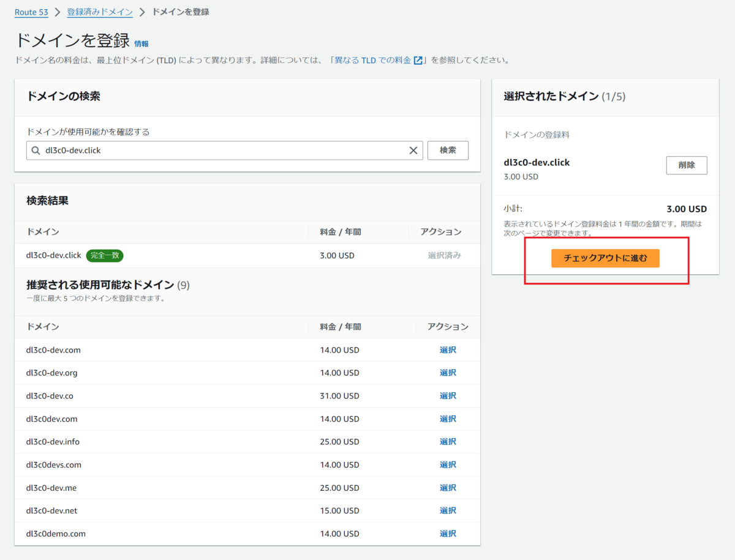Viewport: 735px width, 560px height.
Task: Remove dl3c0-dev.click with 削除 button
Action: (687, 165)
